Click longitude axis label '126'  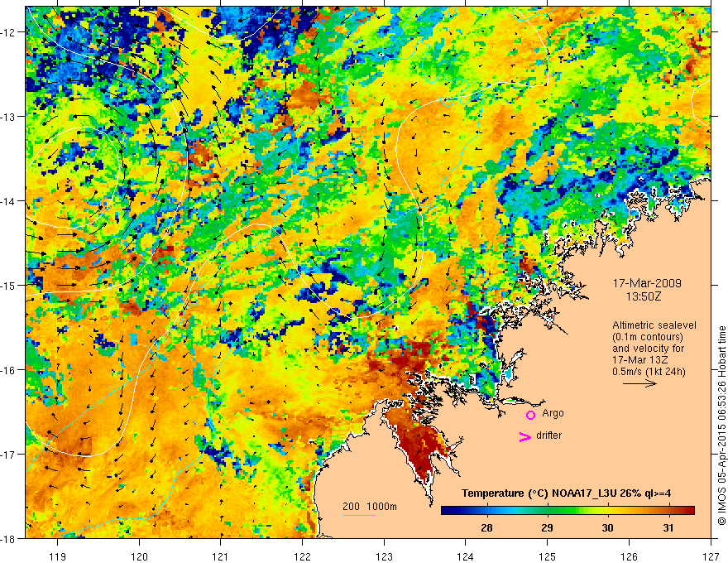click(629, 556)
